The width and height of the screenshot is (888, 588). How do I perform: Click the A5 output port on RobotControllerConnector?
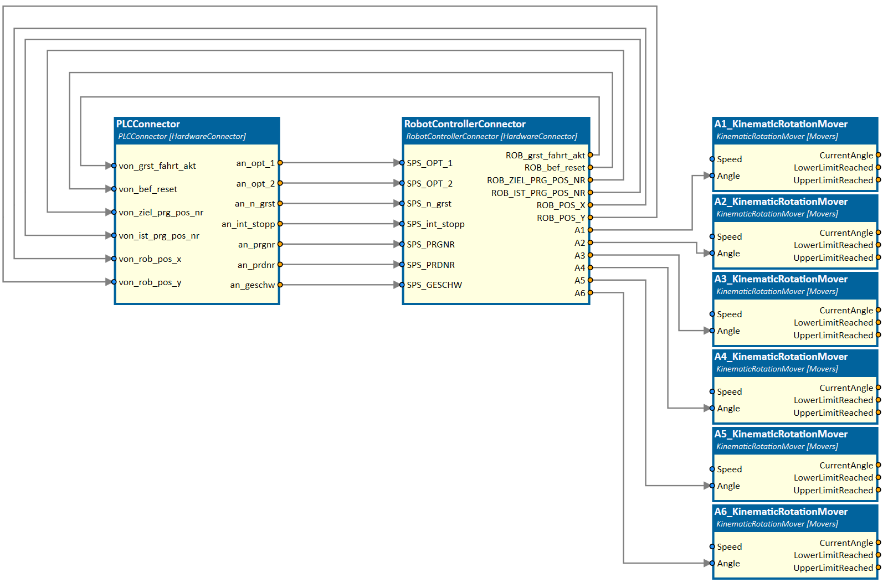(x=590, y=280)
